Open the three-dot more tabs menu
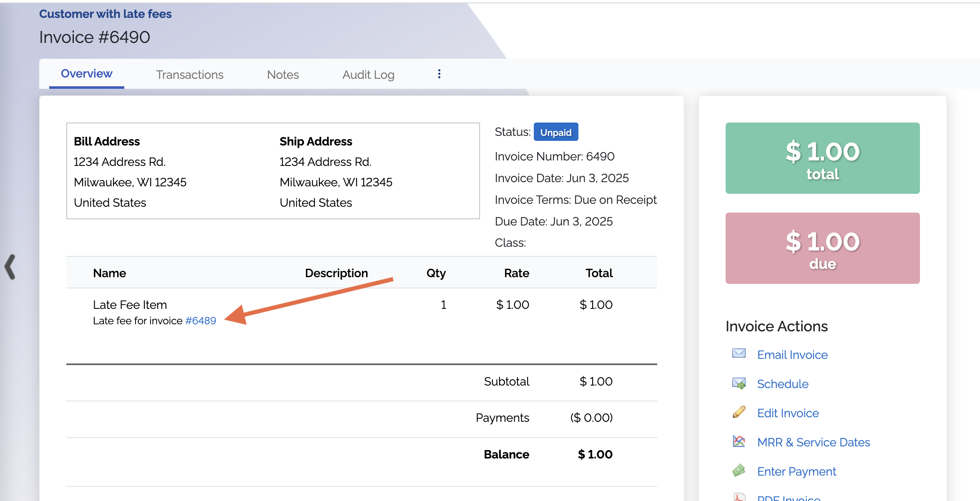 pos(439,74)
